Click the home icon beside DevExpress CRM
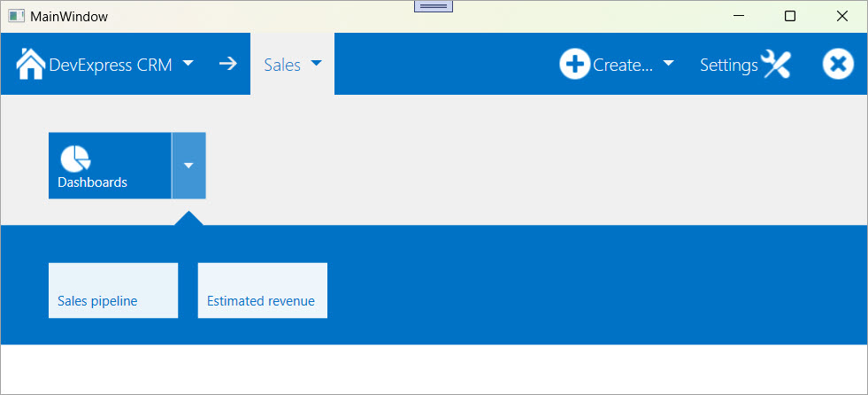 (x=30, y=64)
